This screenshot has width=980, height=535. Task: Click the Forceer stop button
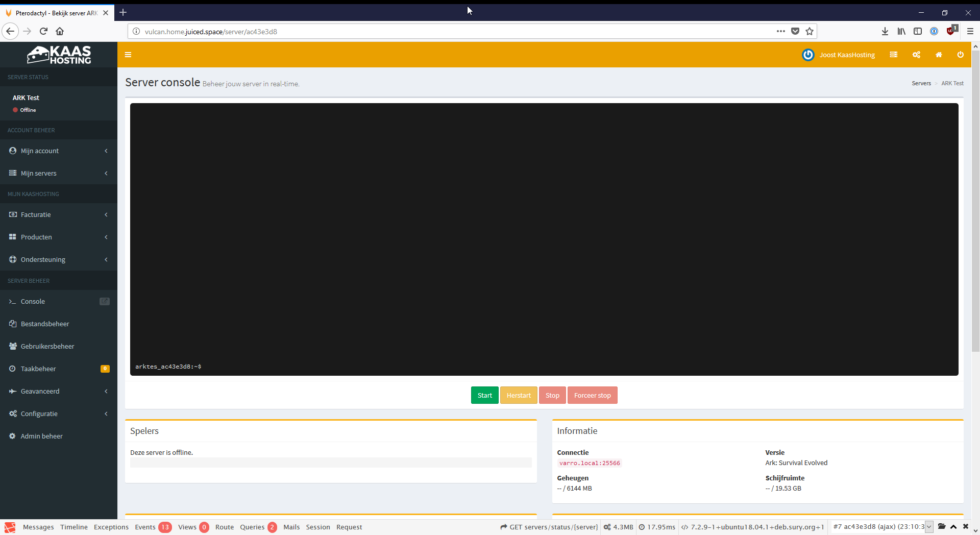592,395
